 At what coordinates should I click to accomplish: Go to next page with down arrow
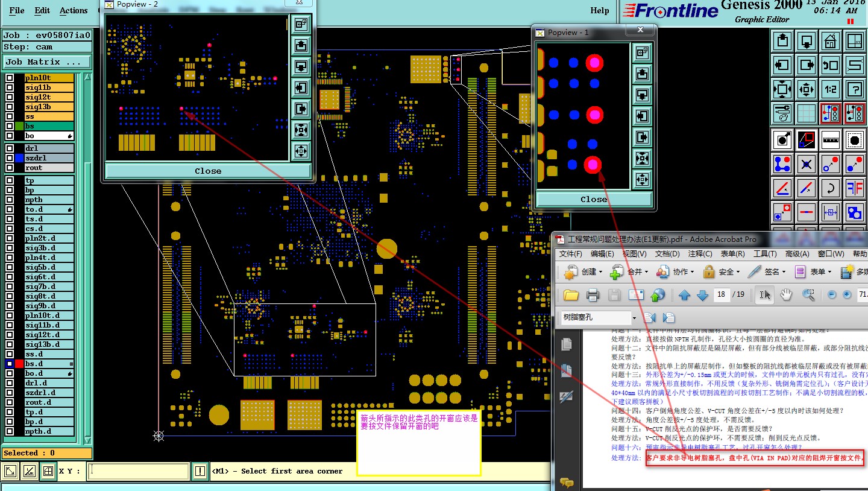702,295
